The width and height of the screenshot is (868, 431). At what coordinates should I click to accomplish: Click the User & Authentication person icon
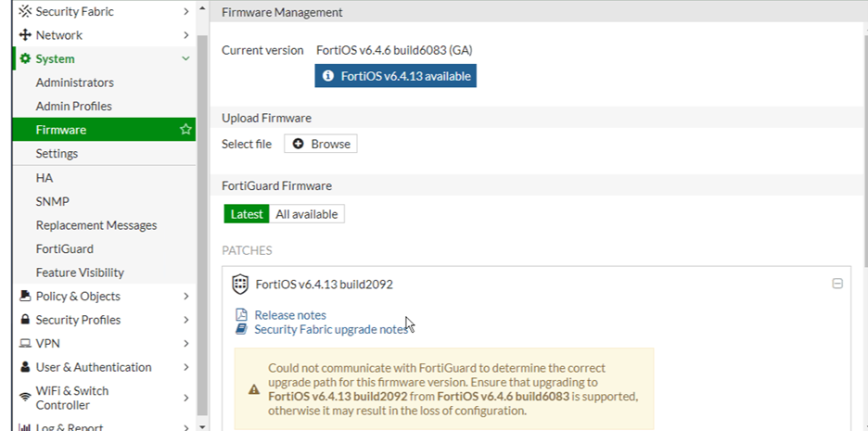click(x=25, y=367)
